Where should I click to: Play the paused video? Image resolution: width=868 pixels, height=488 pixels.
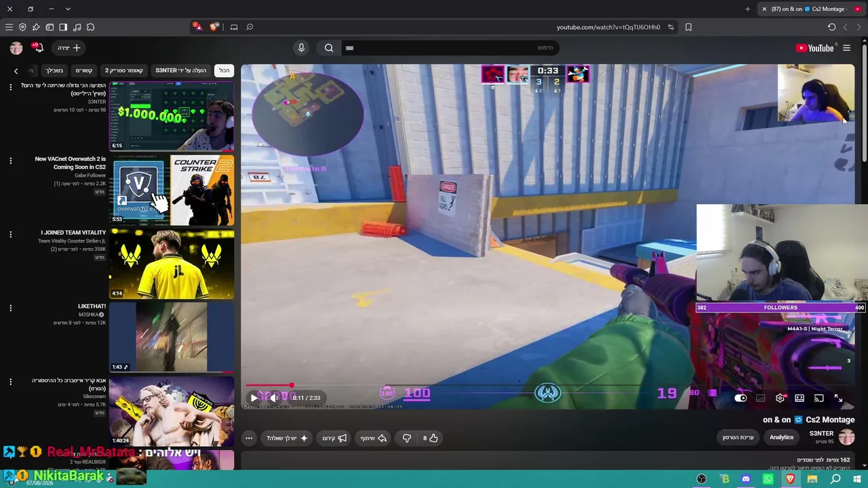(254, 398)
